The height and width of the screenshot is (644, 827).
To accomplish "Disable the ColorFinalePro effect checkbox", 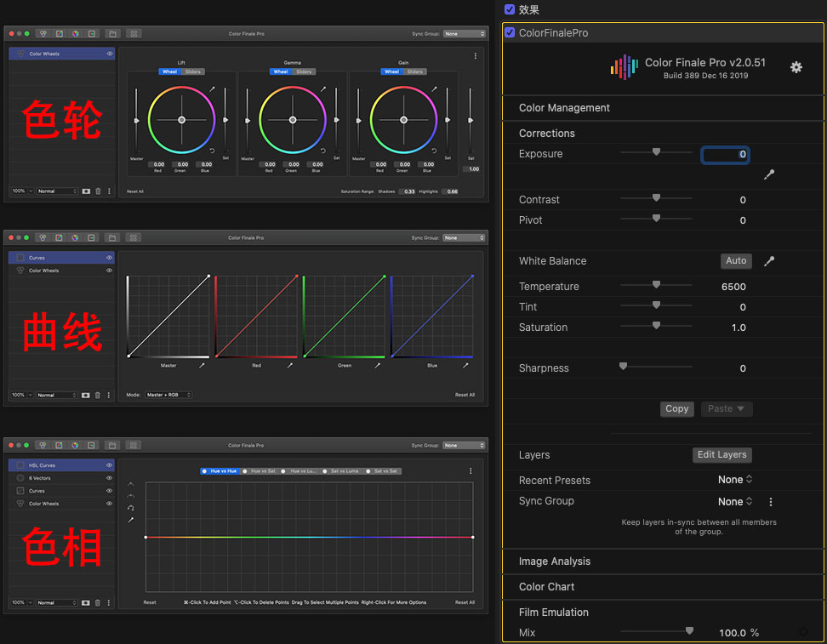I will 510,32.
